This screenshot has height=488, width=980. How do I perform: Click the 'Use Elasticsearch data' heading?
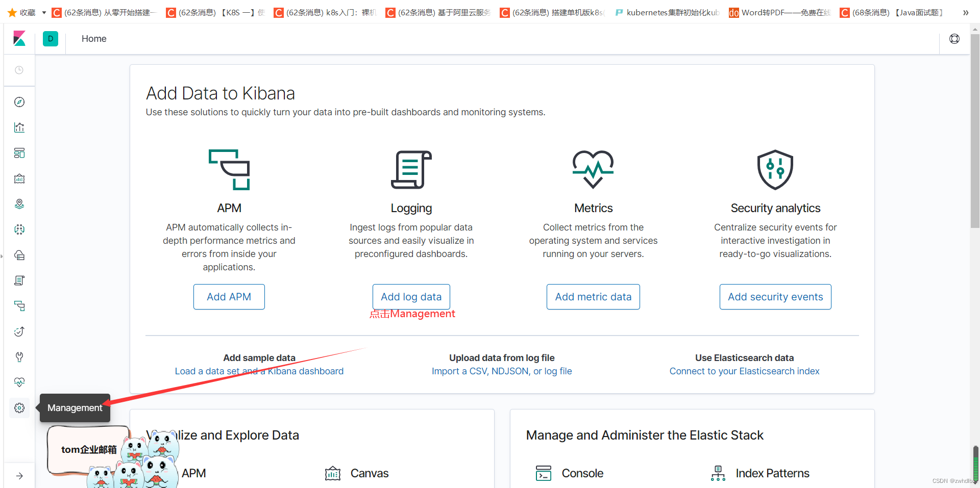click(744, 358)
